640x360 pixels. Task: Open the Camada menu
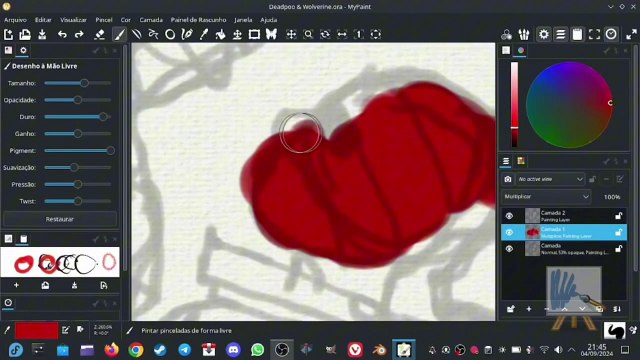click(x=151, y=20)
